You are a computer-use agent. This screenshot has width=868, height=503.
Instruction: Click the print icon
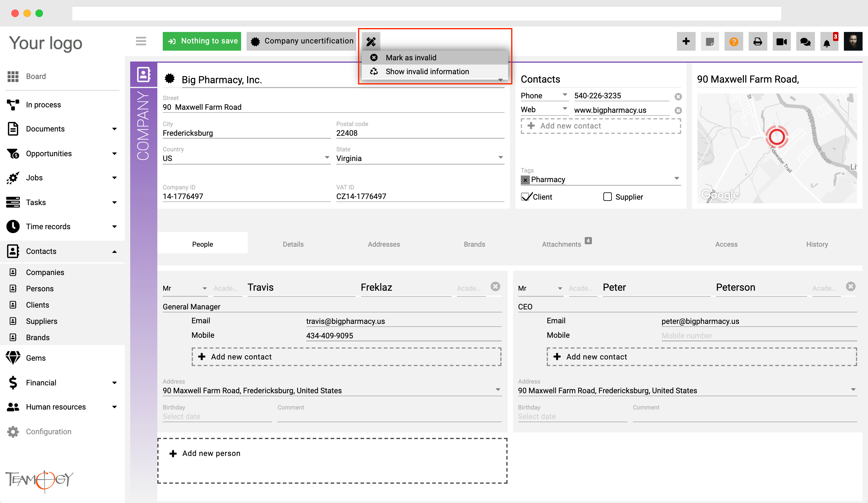coord(757,42)
